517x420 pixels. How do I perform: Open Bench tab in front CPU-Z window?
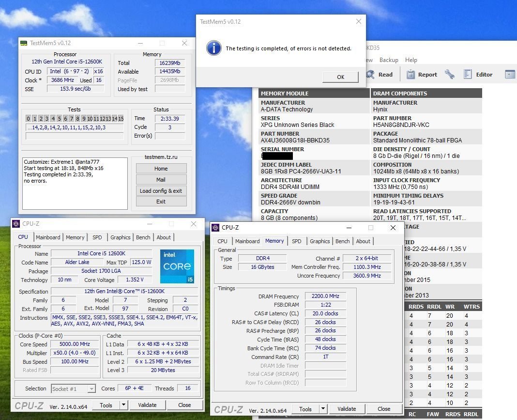[x=343, y=241]
